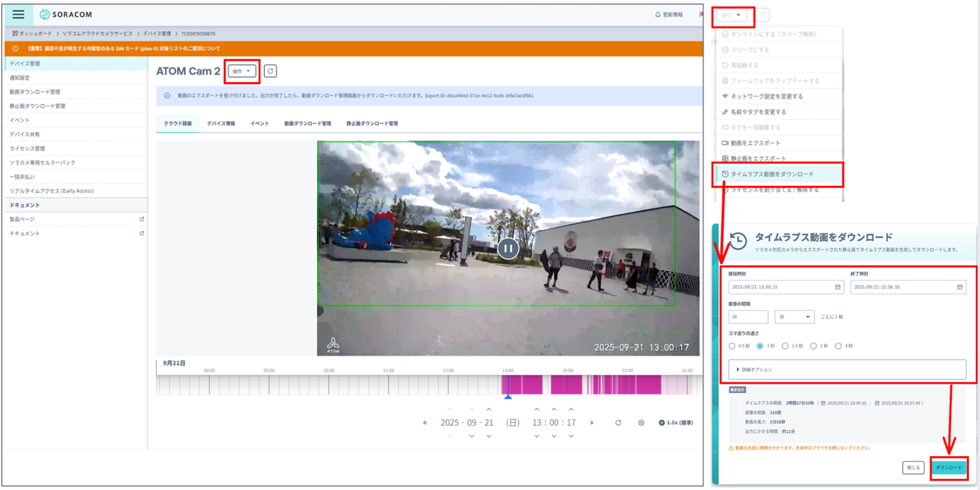Click the info icon in the export notice

pos(167,96)
